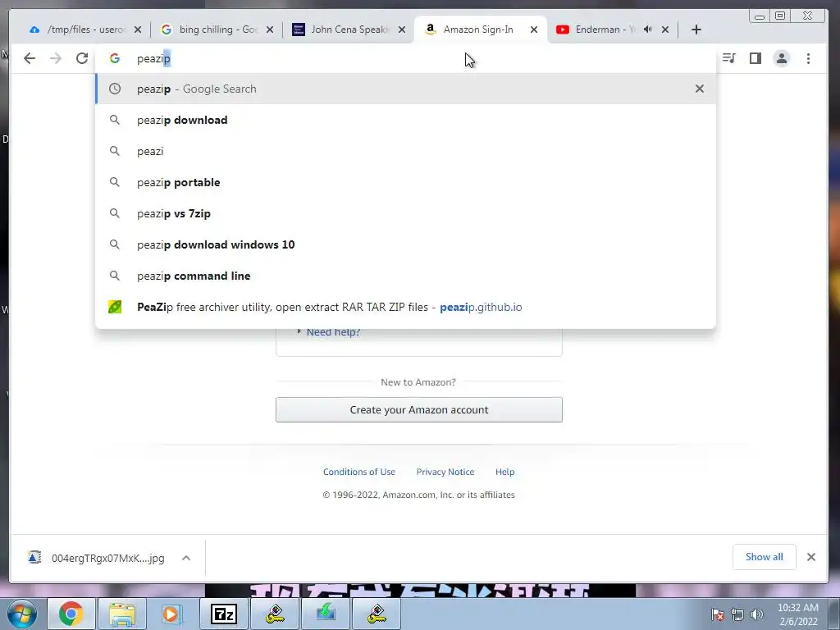840x630 pixels.
Task: Choose the peazip download suggestion
Action: click(405, 120)
